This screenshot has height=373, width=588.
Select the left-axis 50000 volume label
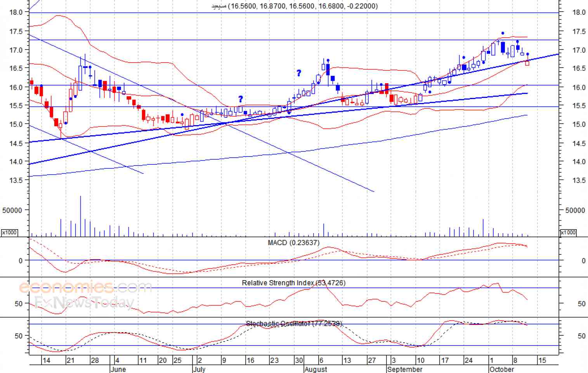(12, 210)
